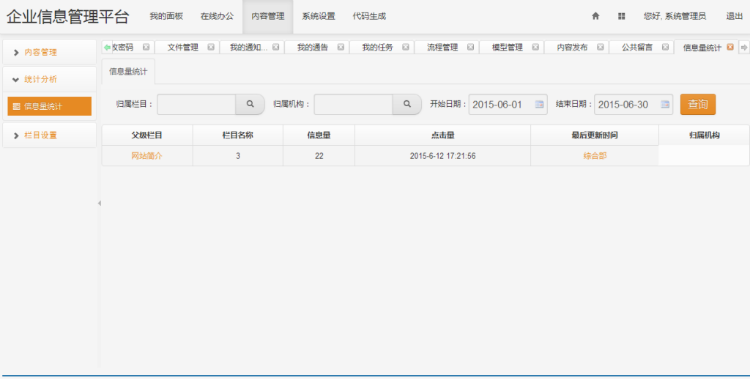Open 系统管理员 user greeting

tap(674, 16)
